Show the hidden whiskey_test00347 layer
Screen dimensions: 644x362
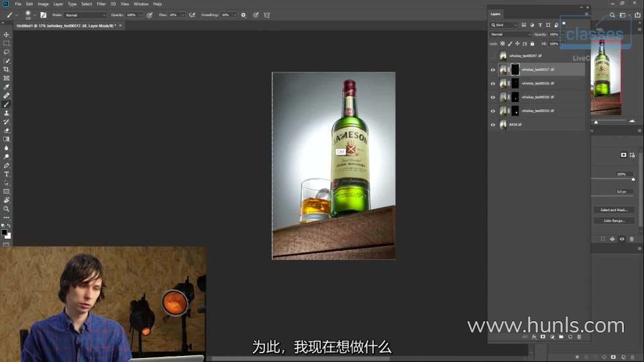[x=493, y=56]
